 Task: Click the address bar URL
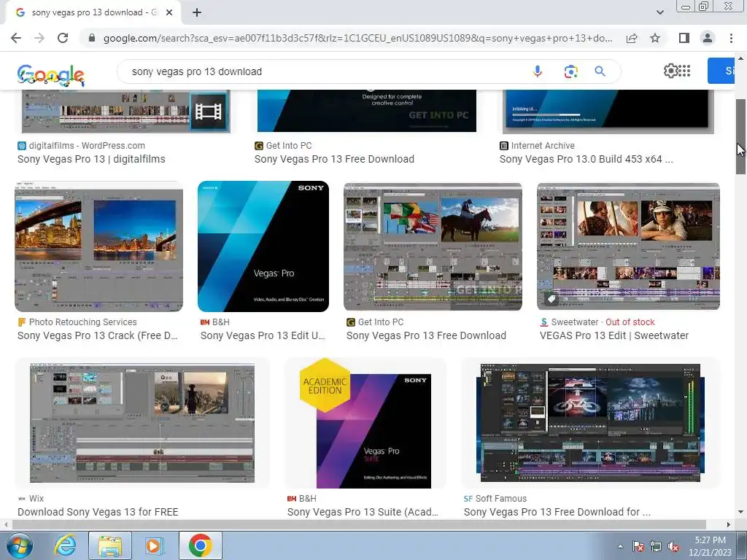[357, 38]
